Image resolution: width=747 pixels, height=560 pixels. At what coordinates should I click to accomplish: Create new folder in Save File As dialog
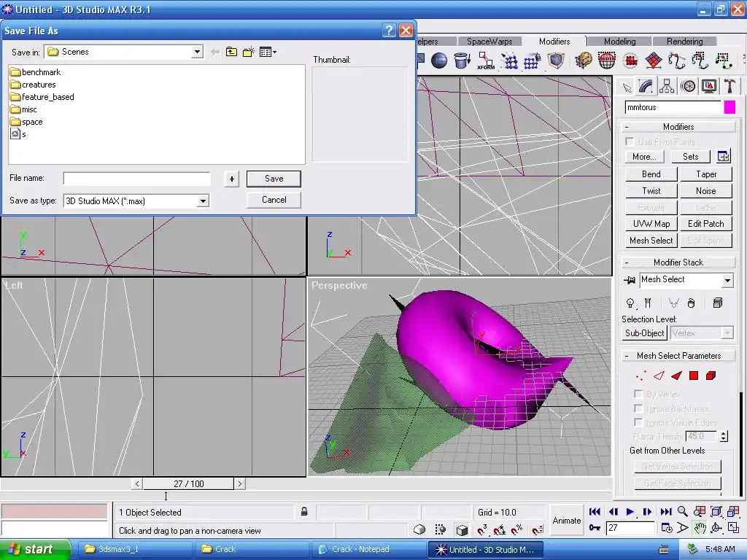click(249, 52)
